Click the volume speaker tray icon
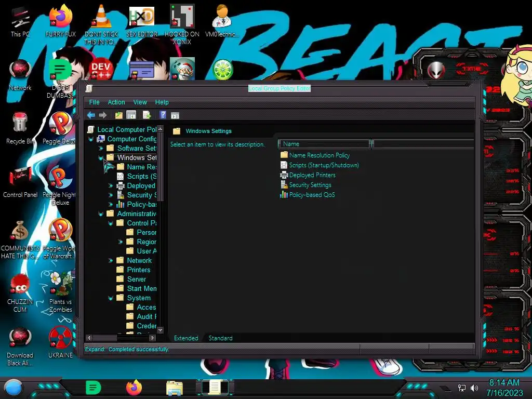 (474, 388)
